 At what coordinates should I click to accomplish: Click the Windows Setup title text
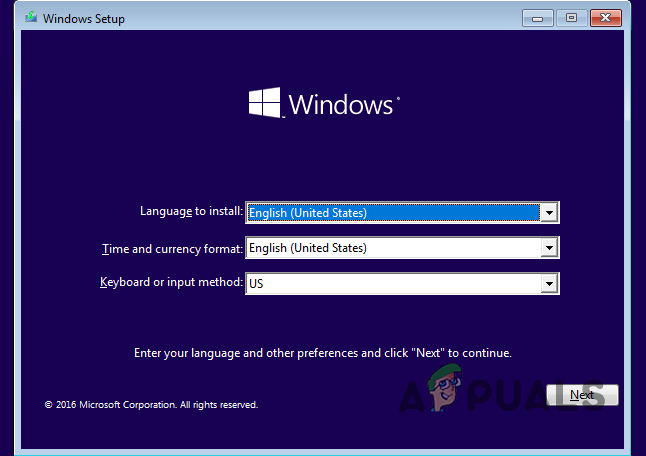coord(84,19)
